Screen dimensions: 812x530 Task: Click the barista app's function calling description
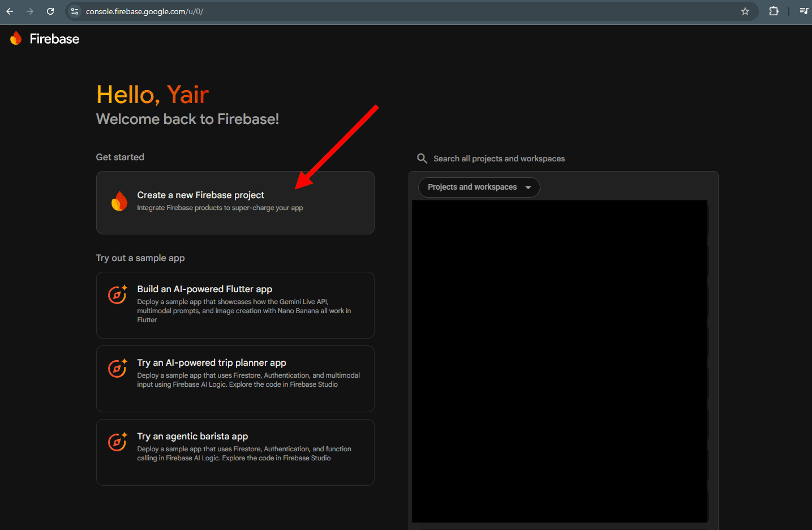[244, 454]
